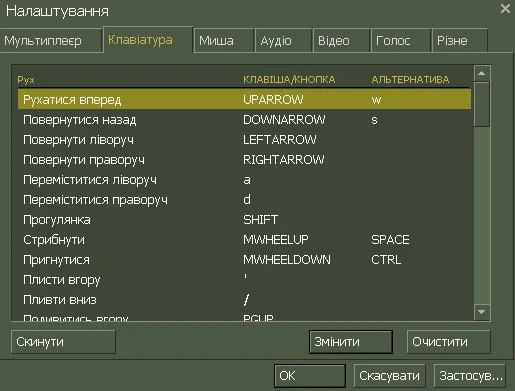Click the scrollbar down arrow
Image resolution: width=515 pixels, height=391 pixels.
[482, 312]
